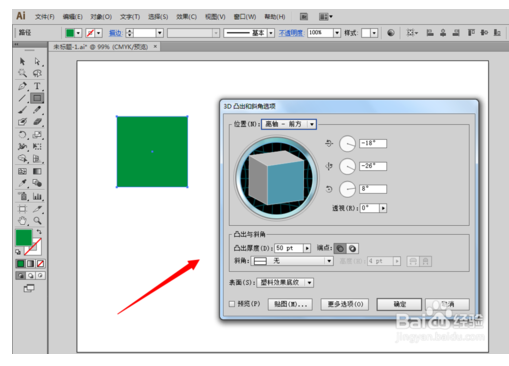
Task: Select the Pen tool
Action: 22,86
